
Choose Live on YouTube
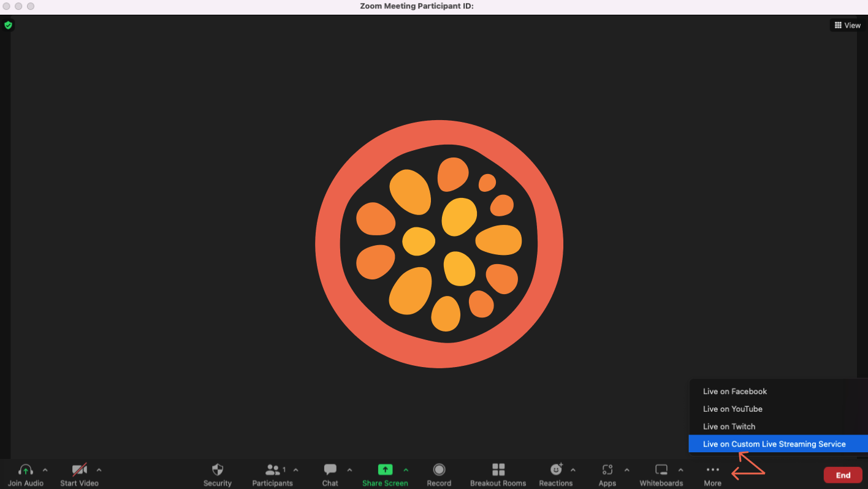coord(733,409)
